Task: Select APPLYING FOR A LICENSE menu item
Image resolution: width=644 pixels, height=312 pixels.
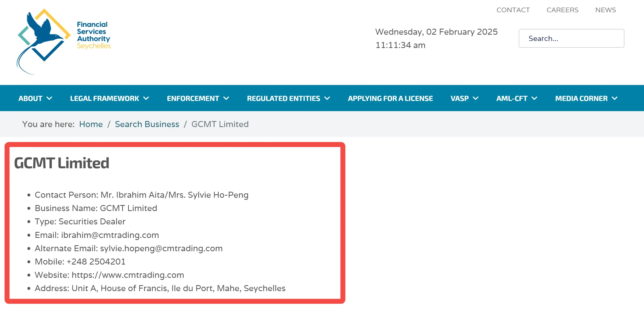Action: (390, 98)
